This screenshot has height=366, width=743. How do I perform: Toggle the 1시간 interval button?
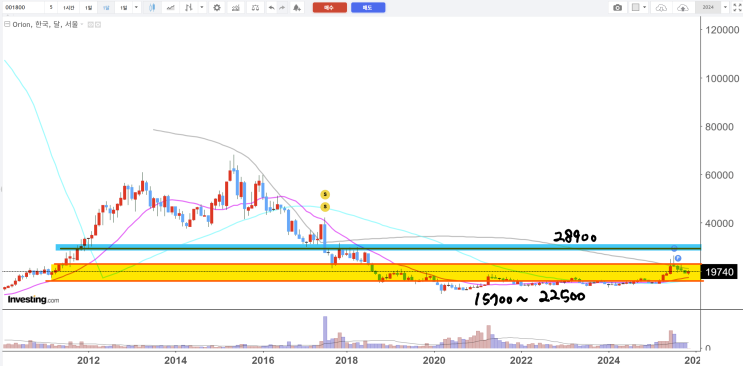[x=69, y=8]
